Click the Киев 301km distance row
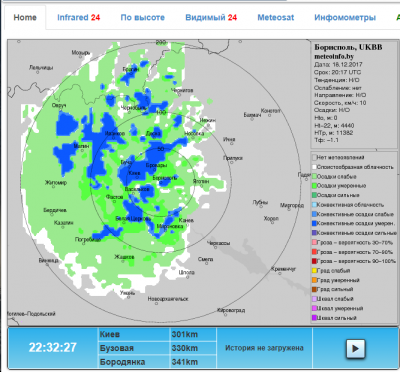Screen dimensions: 400x372 157,334
